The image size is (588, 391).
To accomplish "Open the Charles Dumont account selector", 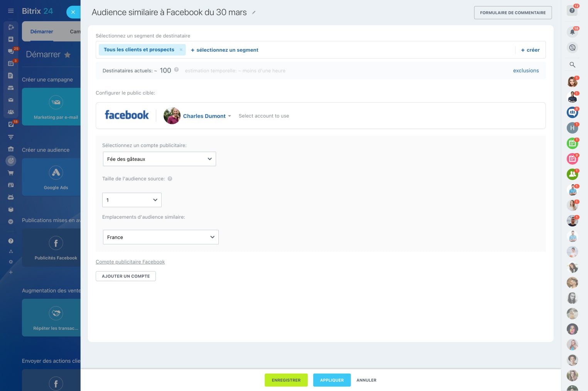I will [207, 116].
